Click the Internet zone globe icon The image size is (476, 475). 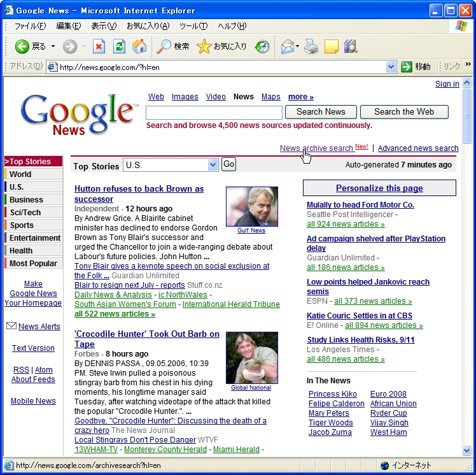click(384, 465)
